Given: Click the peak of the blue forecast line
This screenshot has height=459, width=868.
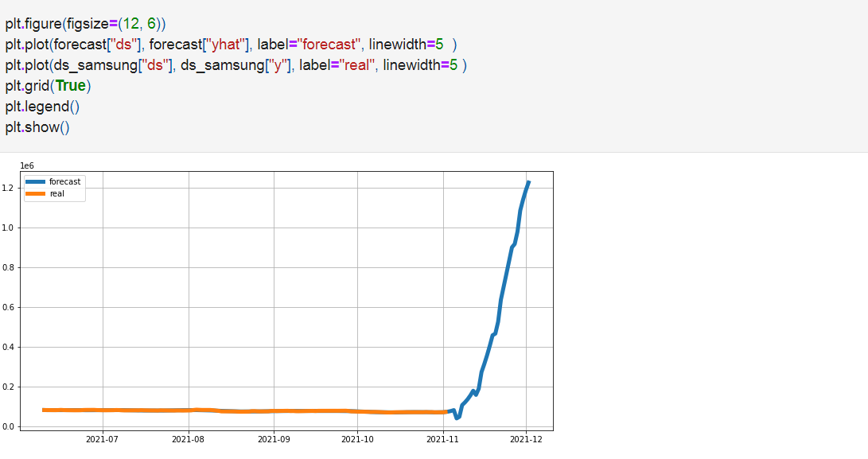Looking at the screenshot, I should coord(528,182).
